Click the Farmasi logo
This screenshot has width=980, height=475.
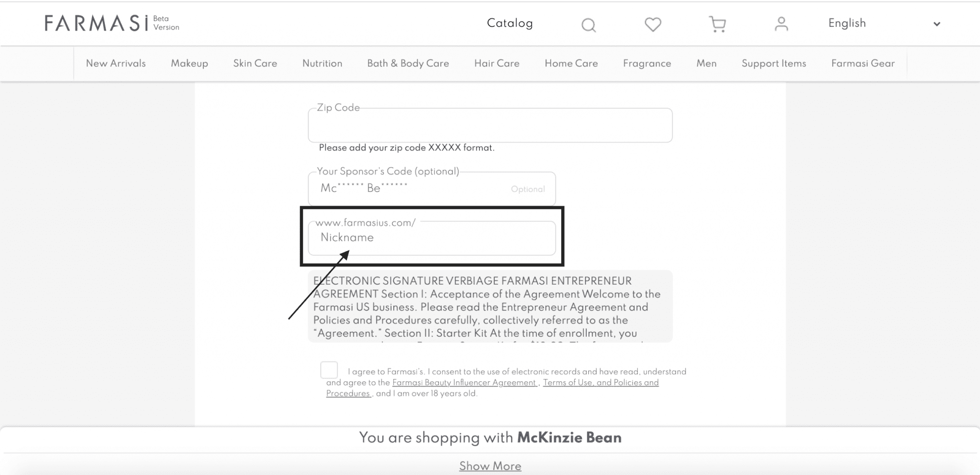(97, 23)
